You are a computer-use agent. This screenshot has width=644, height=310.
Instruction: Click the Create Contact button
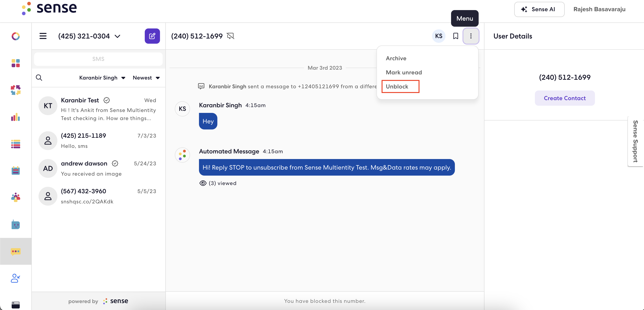coord(564,98)
